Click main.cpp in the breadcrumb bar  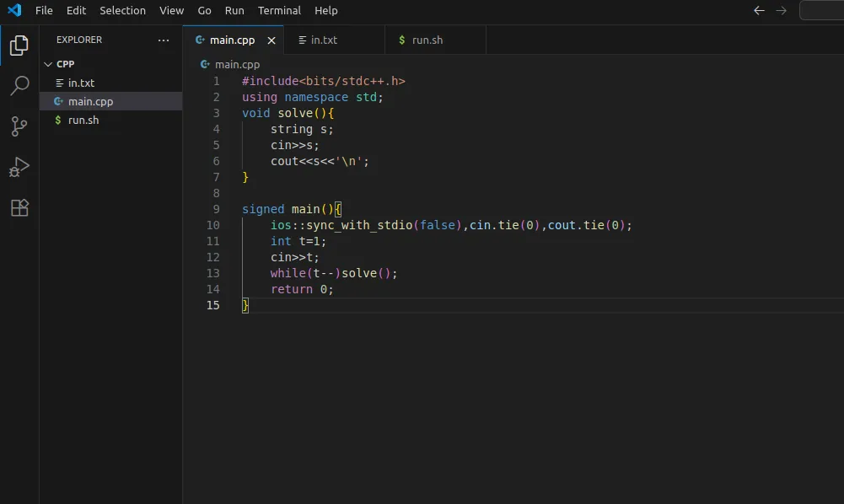click(x=238, y=65)
